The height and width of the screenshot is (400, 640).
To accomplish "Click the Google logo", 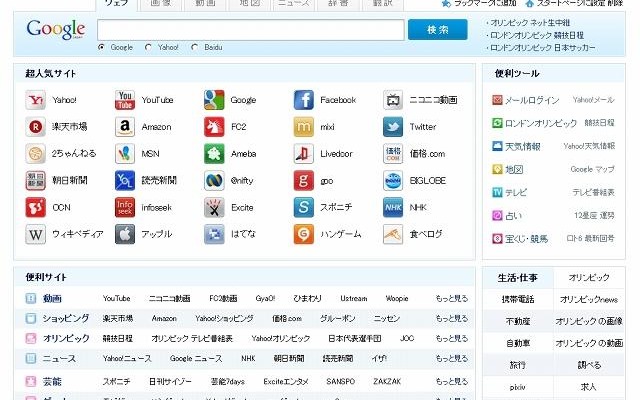I will tap(56, 29).
